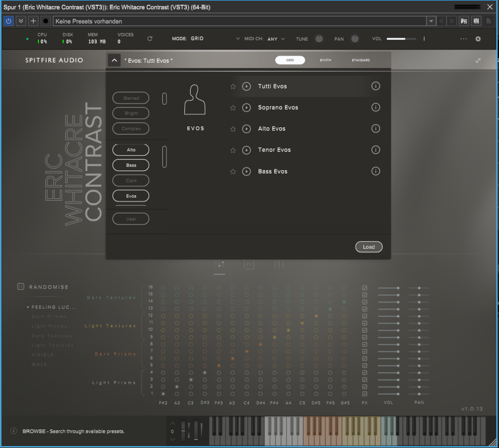Open the three-dots more options menu
This screenshot has height=448, width=499.
464,39
